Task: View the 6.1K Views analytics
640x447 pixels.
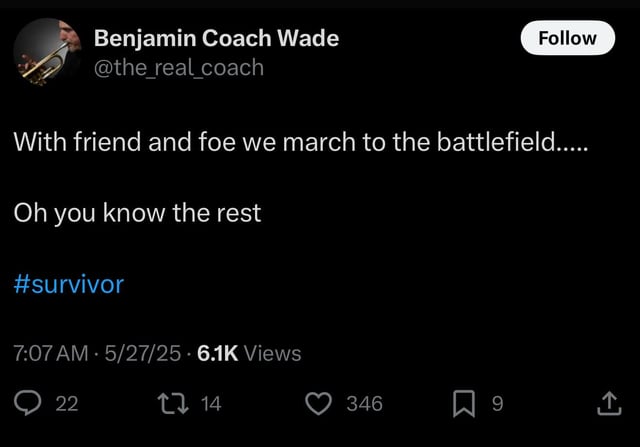Action: [249, 352]
